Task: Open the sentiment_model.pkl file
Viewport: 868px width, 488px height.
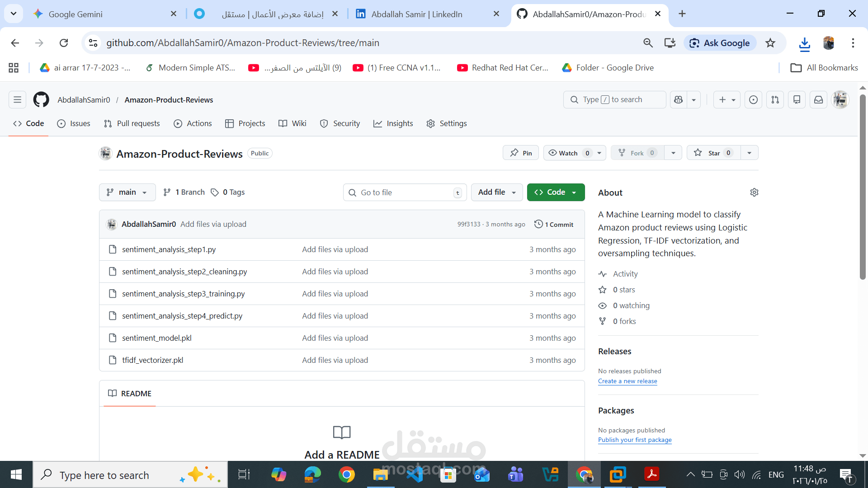Action: tap(156, 338)
